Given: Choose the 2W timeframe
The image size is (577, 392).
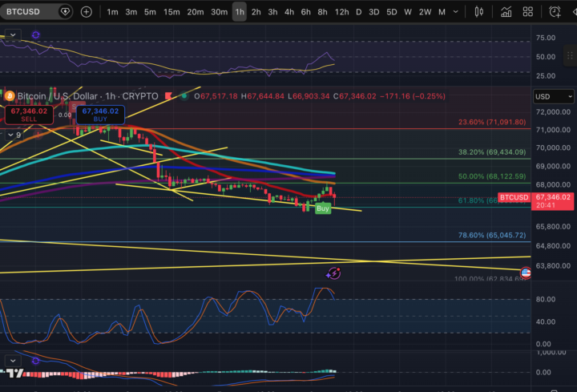Looking at the screenshot, I should pos(425,12).
